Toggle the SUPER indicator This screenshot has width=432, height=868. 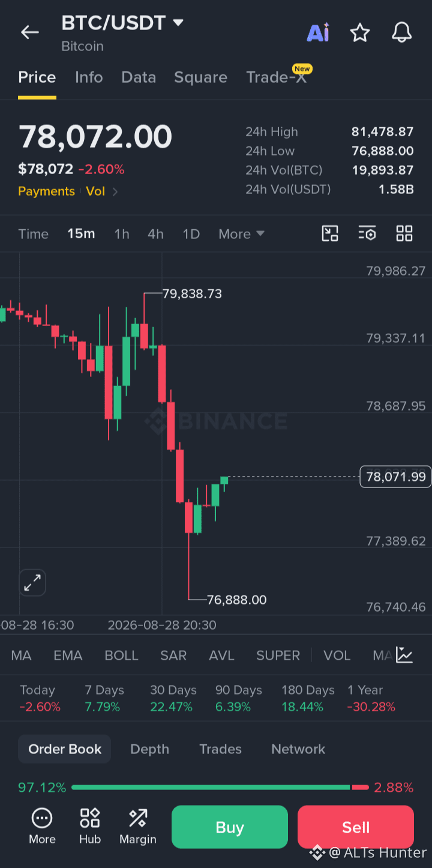(278, 656)
